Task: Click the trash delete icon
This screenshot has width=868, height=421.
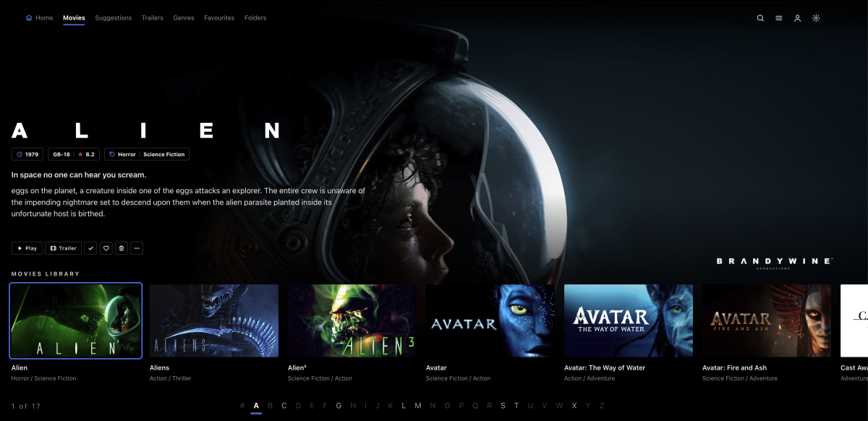Action: pos(122,248)
